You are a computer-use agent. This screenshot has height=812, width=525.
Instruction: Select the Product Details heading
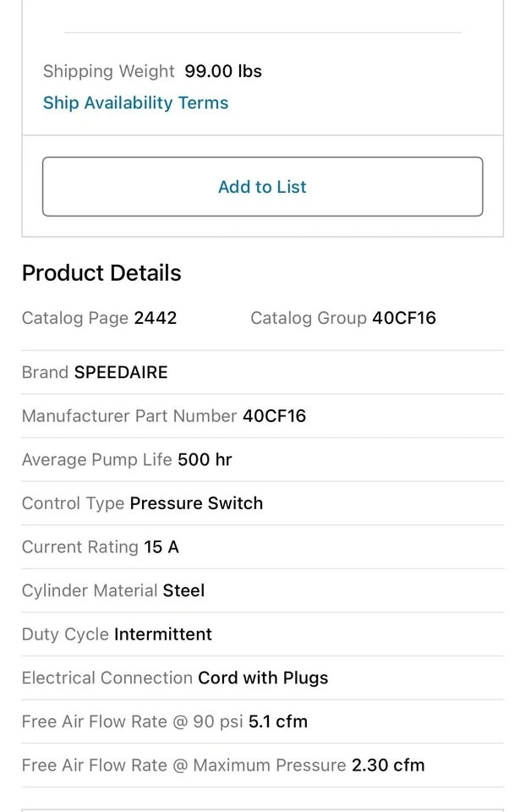(x=101, y=273)
